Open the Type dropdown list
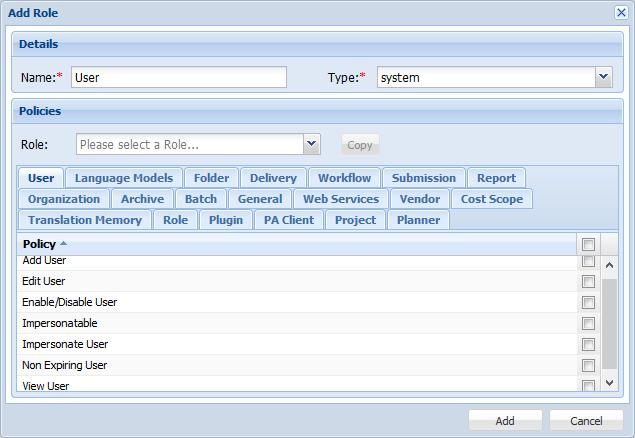The height and width of the screenshot is (438, 635). coord(603,77)
